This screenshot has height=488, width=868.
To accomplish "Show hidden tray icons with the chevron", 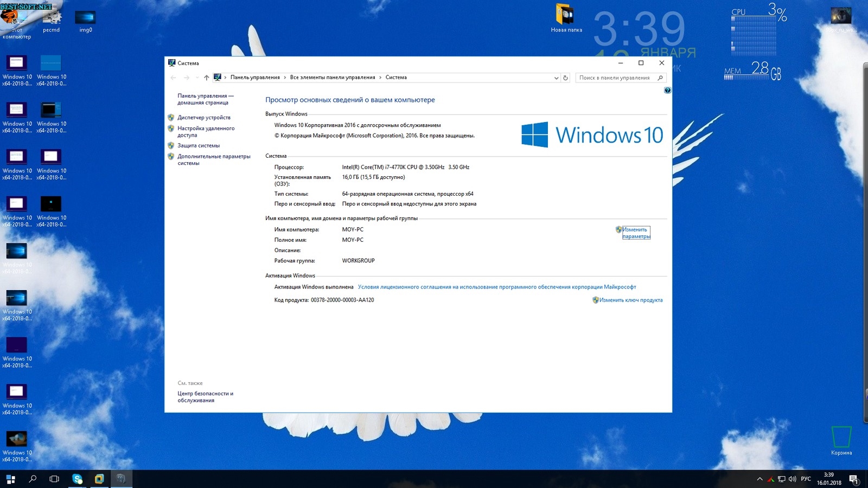I will pyautogui.click(x=759, y=479).
